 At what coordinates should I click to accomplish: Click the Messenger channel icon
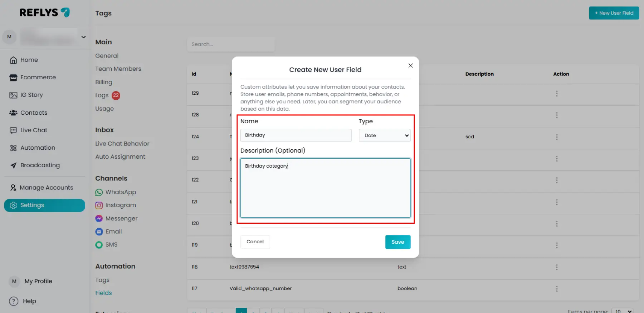[x=99, y=218]
